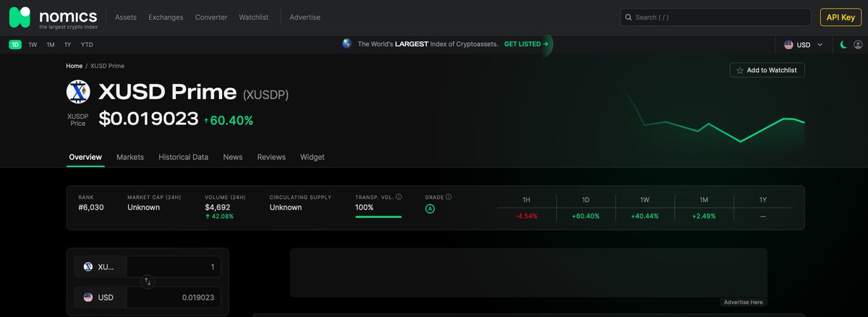Switch to the Historical Data tab
Image resolution: width=868 pixels, height=317 pixels.
tap(183, 157)
